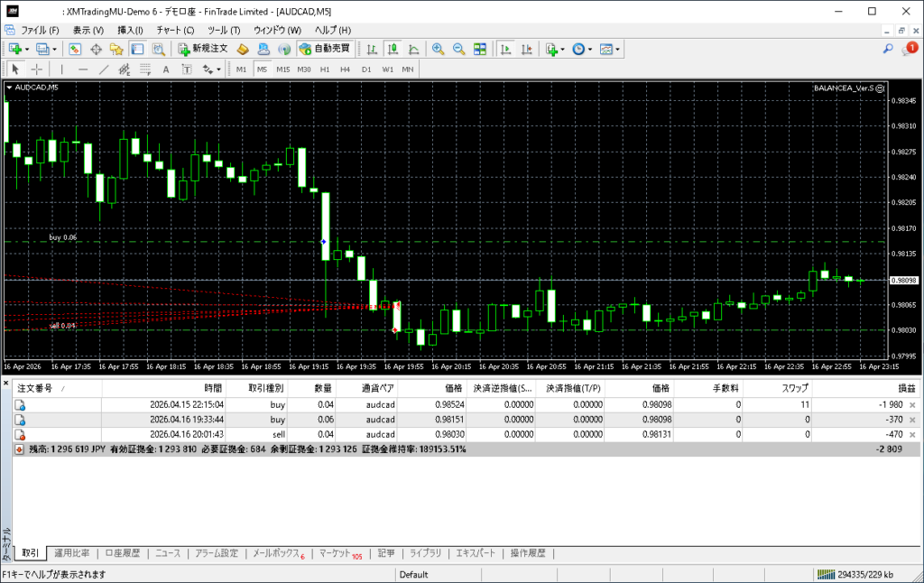Select the H1 timeframe button
The height and width of the screenshot is (583, 924).
325,69
